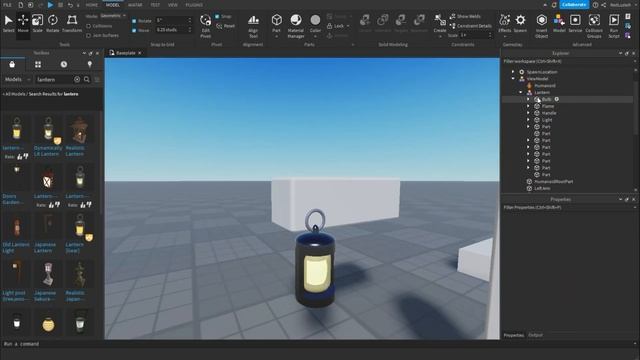
Task: Expand the SpawnLocation tree node
Action: 513,72
